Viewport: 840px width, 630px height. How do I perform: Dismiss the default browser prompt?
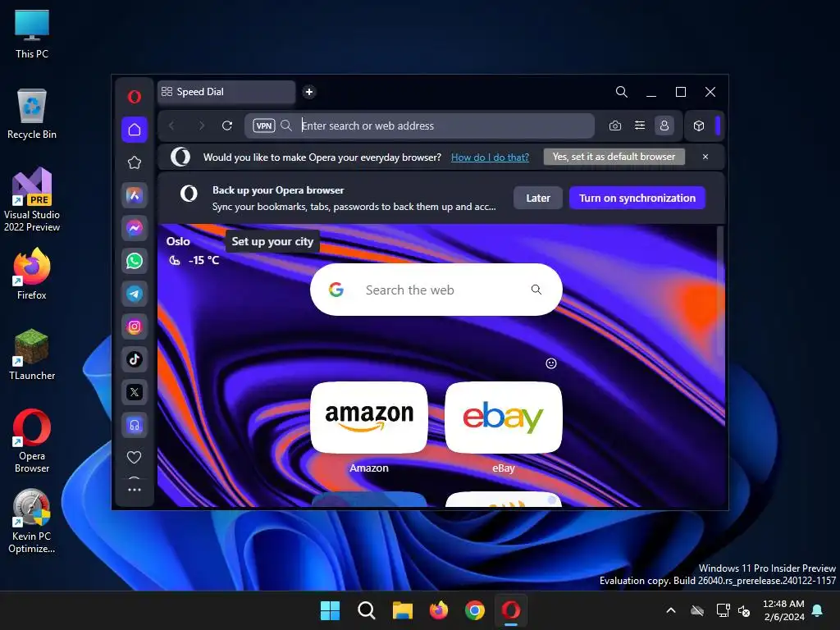coord(705,157)
